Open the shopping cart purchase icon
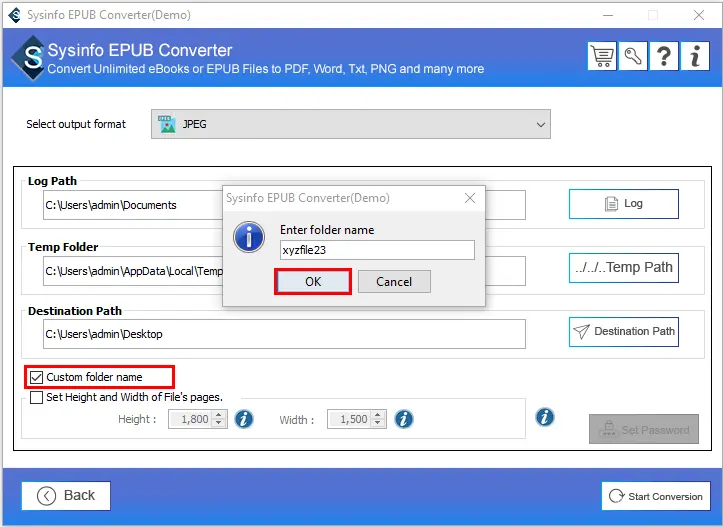This screenshot has width=723, height=527. (602, 56)
